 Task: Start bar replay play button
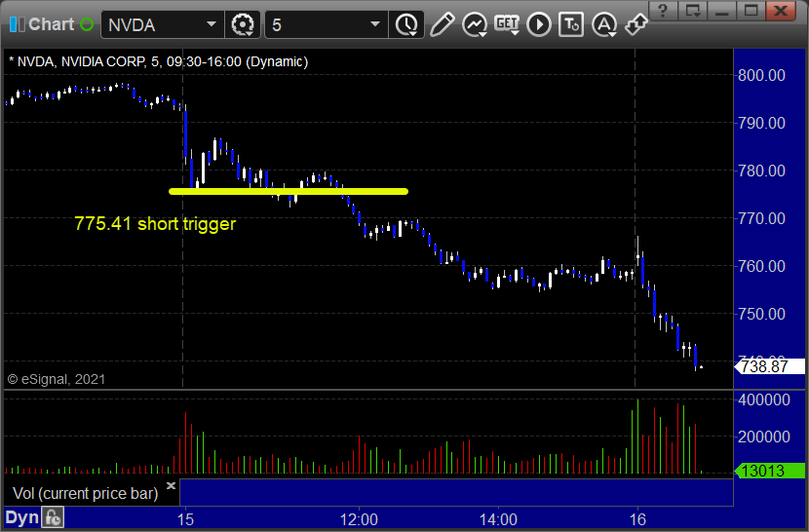tap(539, 24)
